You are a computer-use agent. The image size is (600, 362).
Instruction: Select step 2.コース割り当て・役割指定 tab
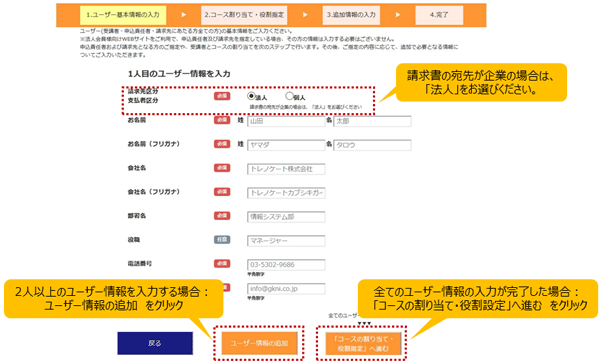[x=244, y=15]
